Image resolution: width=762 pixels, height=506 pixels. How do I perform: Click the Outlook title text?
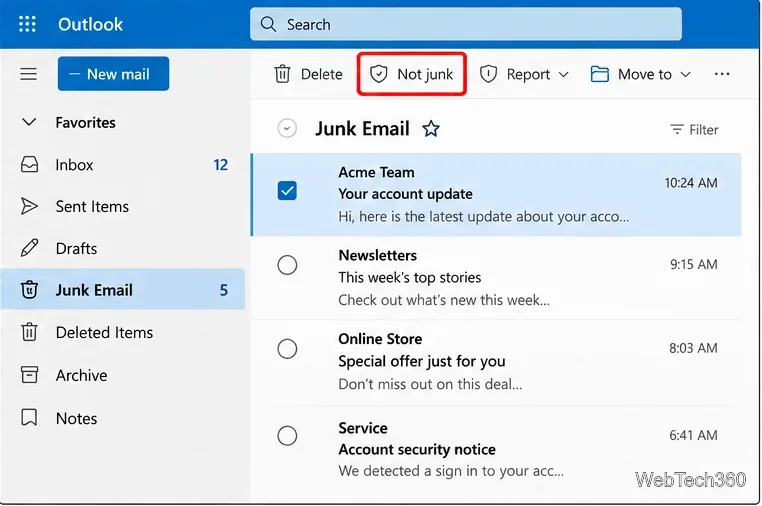pos(90,24)
